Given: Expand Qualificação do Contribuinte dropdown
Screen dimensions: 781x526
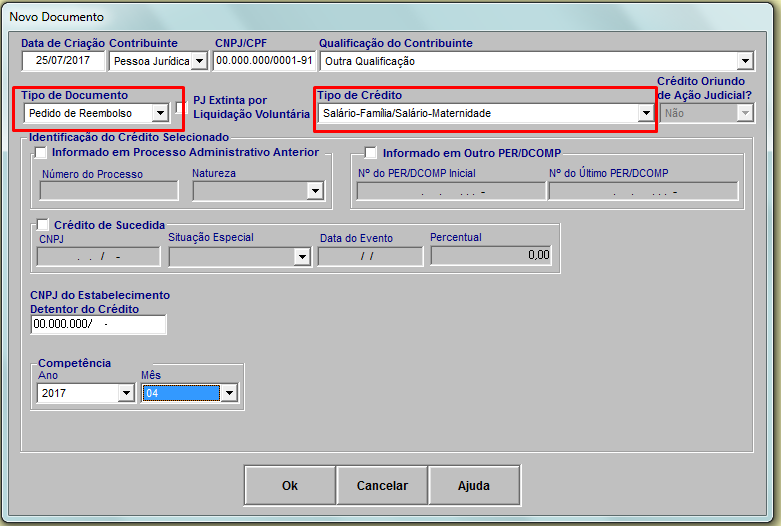Looking at the screenshot, I should pos(745,61).
